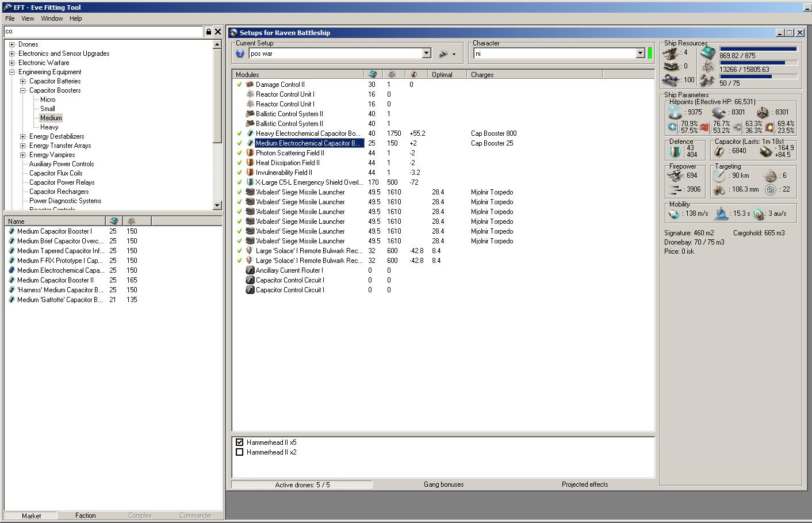
Task: Open the Help menu
Action: 76,18
